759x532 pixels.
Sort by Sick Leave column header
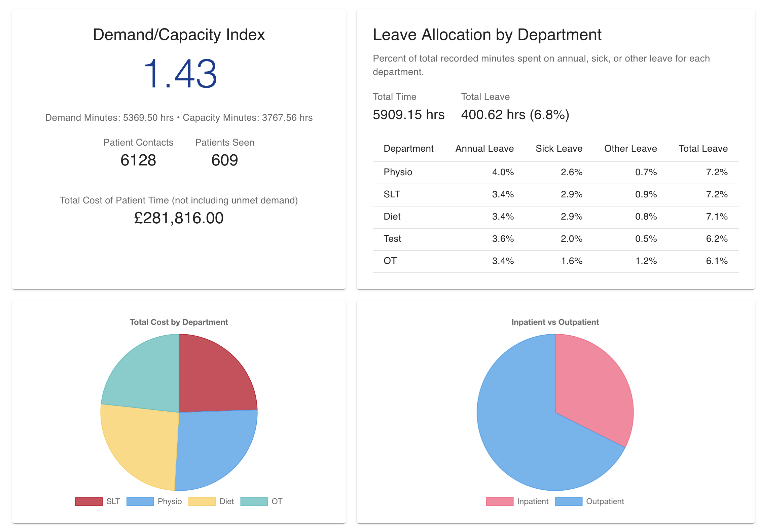(558, 149)
